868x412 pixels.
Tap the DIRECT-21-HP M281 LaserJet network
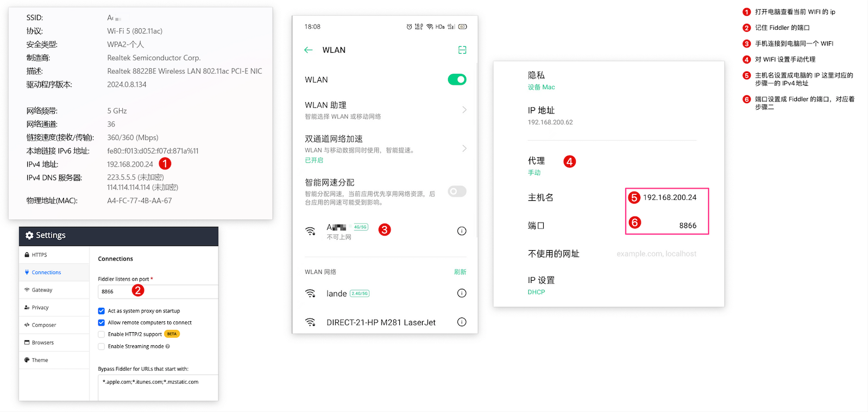click(386, 322)
